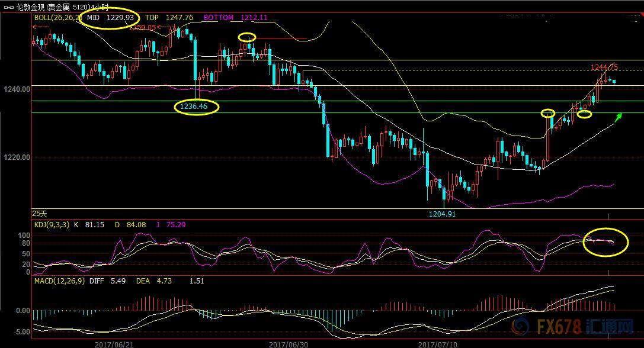This screenshot has height=348, width=644.
Task: Click the 1244.75 high price label
Action: click(604, 67)
